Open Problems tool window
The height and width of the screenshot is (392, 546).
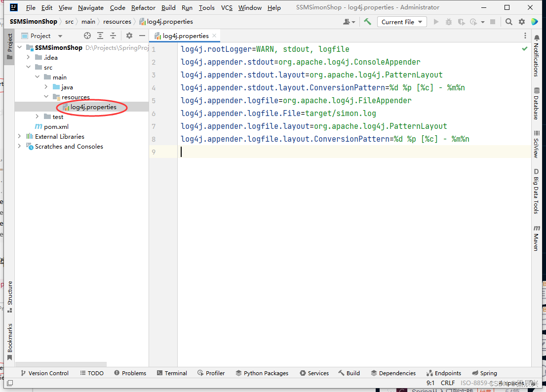[130, 373]
